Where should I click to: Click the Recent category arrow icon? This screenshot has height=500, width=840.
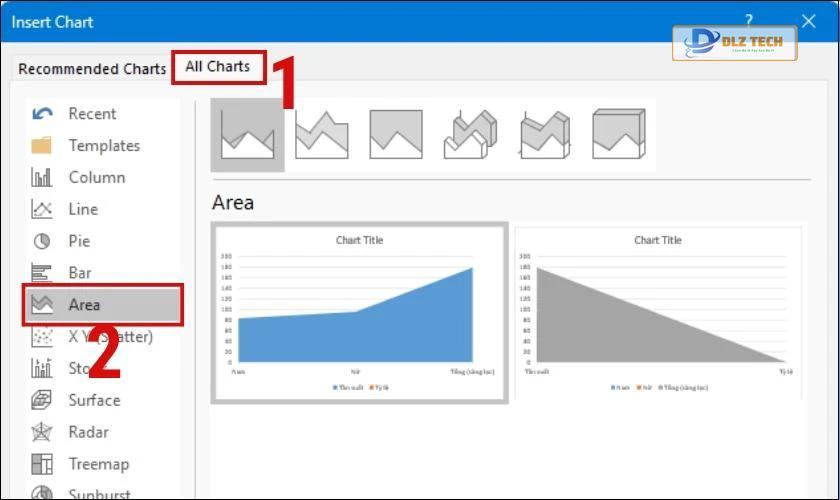[x=42, y=114]
